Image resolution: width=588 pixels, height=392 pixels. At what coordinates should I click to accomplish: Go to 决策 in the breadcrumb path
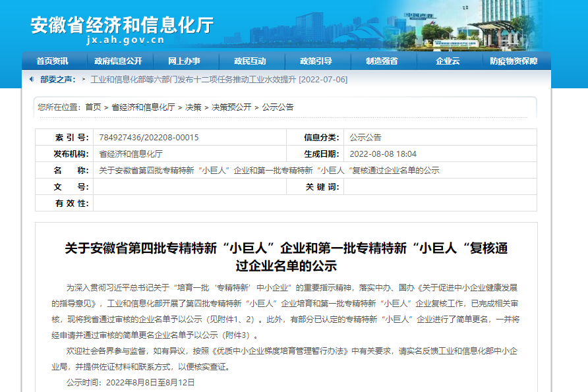pos(193,107)
